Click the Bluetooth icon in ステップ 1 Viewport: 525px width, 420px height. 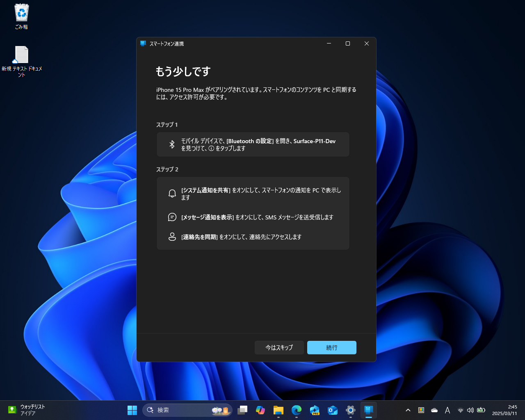coord(172,144)
